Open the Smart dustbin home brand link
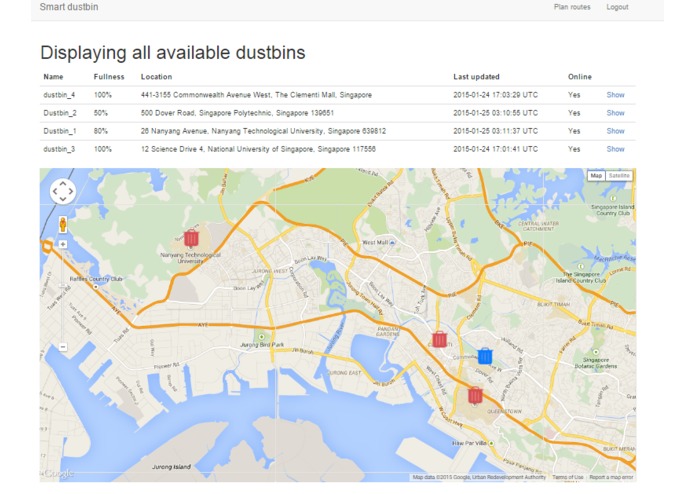 [69, 7]
